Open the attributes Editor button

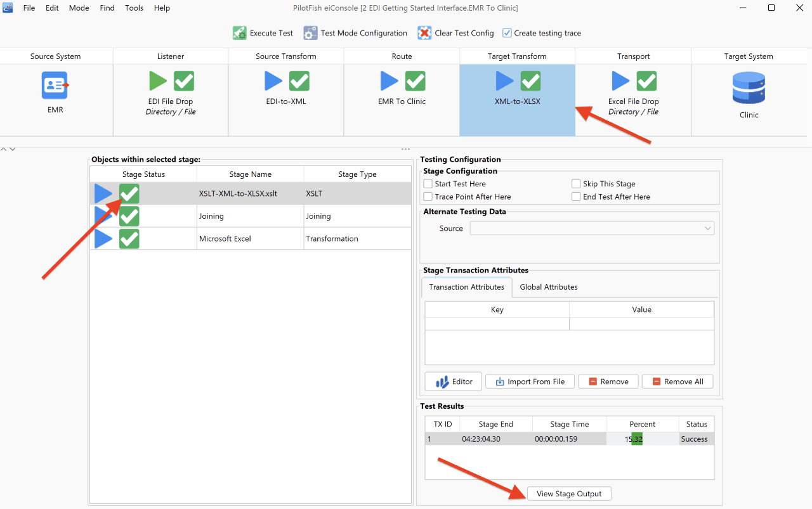pos(454,382)
